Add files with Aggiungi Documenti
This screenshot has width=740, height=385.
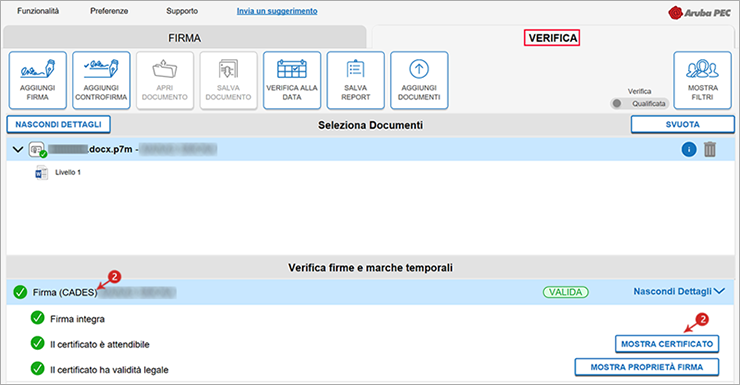[419, 81]
